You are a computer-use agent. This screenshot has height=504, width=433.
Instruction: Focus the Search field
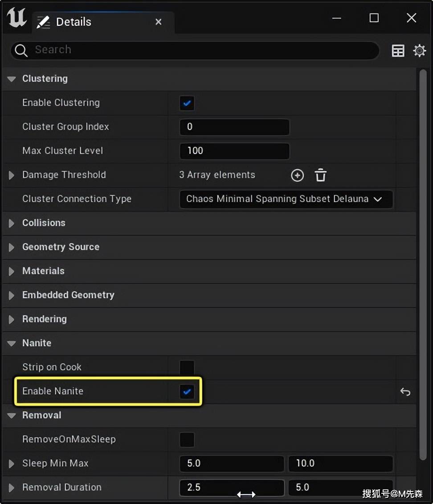(x=195, y=50)
